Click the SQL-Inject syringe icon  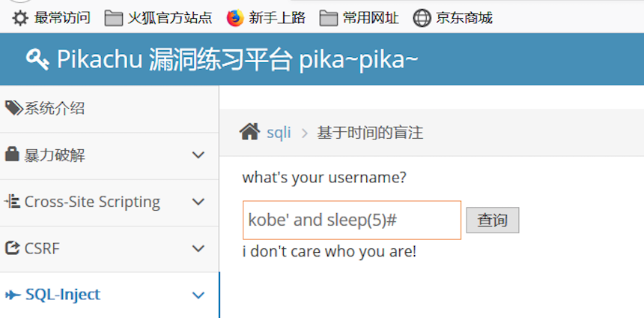point(13,295)
